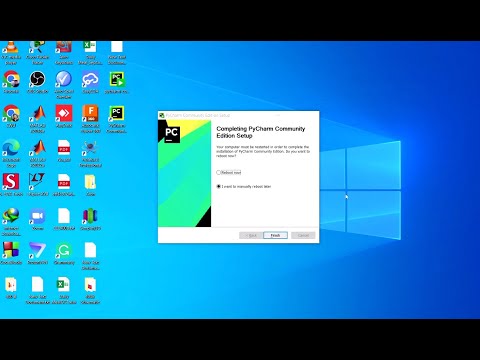Click the PC logo banner in setup dialog
This screenshot has width=480, height=360.
click(185, 174)
